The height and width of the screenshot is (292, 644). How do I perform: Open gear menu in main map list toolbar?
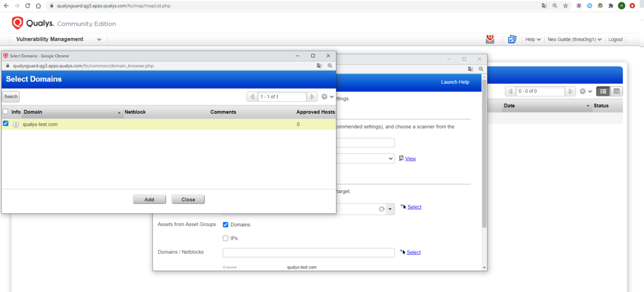(x=583, y=91)
